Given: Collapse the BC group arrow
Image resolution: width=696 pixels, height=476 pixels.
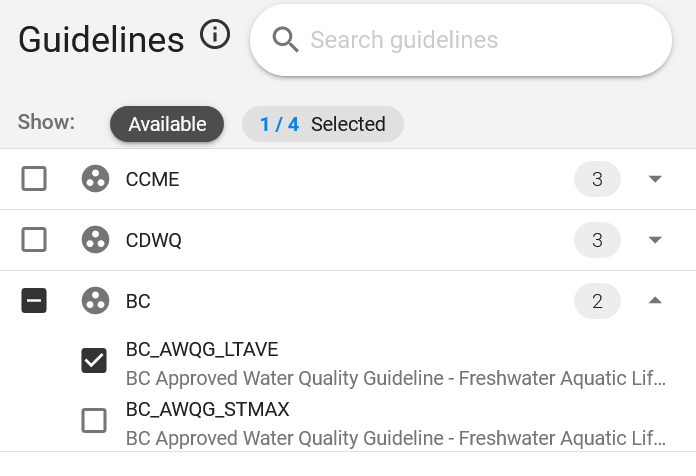Looking at the screenshot, I should pyautogui.click(x=655, y=301).
